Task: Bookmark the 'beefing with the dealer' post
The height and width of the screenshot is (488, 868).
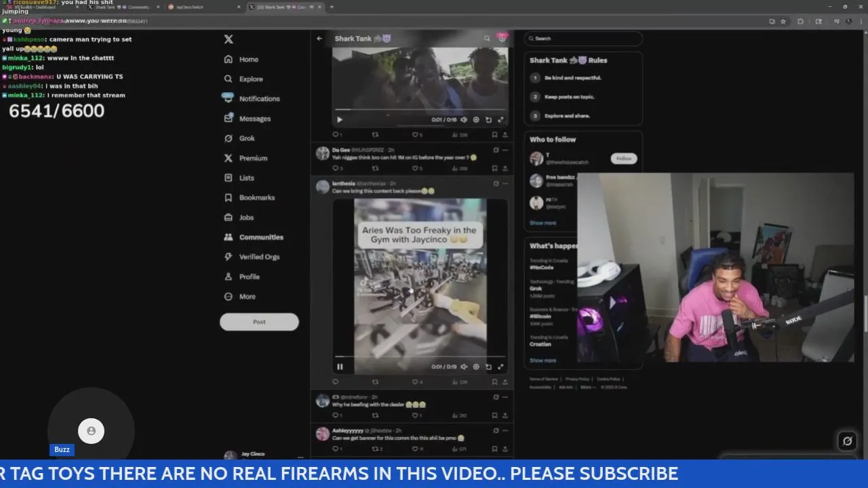Action: click(495, 415)
